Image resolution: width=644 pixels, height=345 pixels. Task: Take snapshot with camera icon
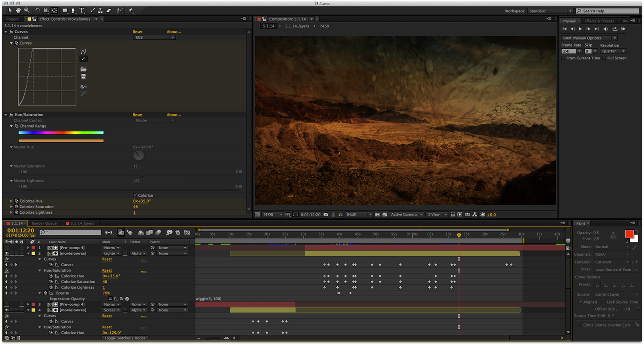point(326,215)
